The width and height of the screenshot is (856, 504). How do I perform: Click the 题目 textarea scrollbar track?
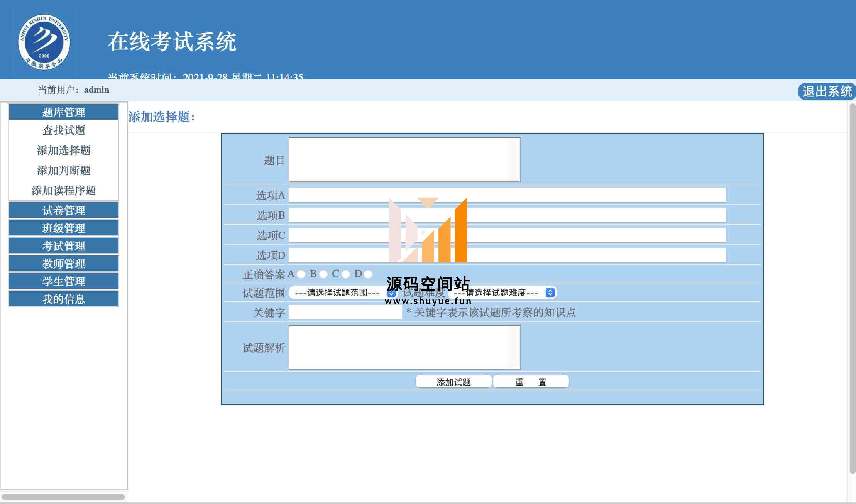515,160
